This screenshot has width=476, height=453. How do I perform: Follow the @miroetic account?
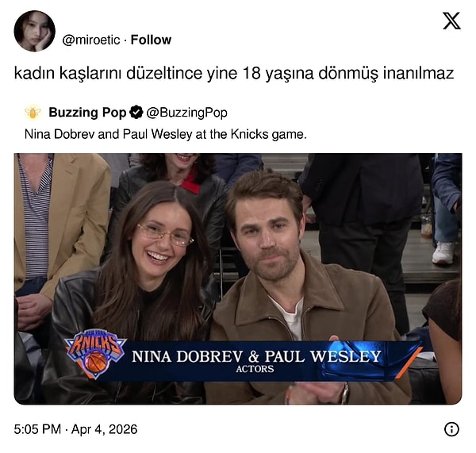pyautogui.click(x=151, y=40)
